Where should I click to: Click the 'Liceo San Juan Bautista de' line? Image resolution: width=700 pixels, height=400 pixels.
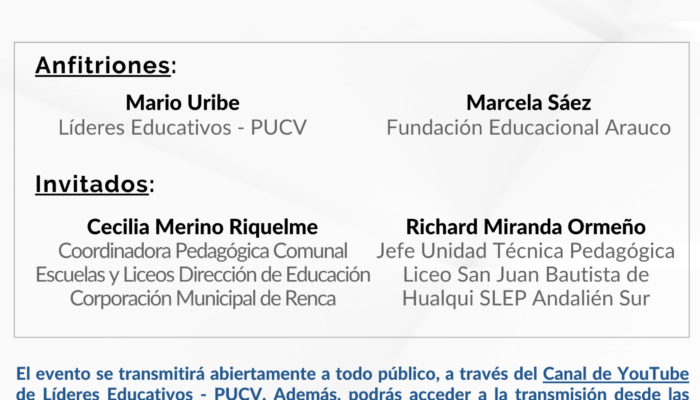click(525, 275)
